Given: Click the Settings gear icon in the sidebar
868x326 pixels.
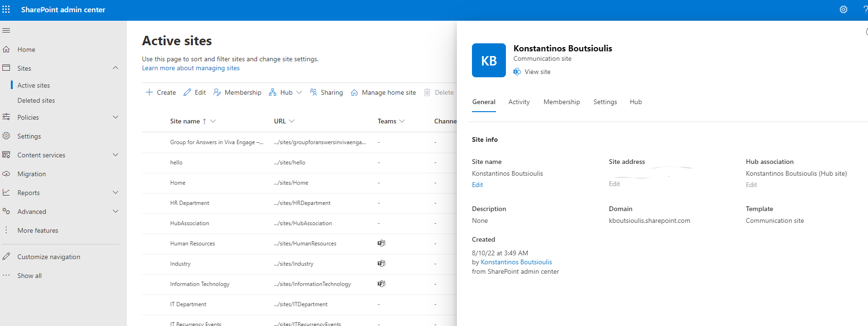Looking at the screenshot, I should tap(6, 136).
